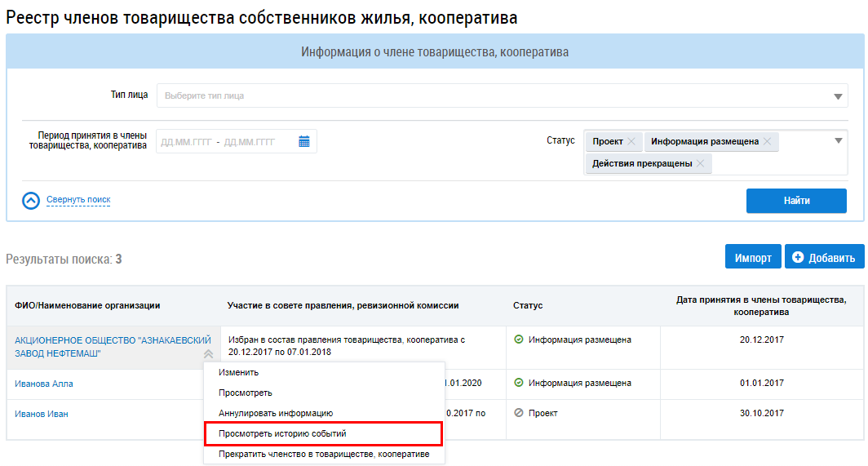This screenshot has width=868, height=466.
Task: Select 'Прекратить членство в товариществе' menu item
Action: 324,455
